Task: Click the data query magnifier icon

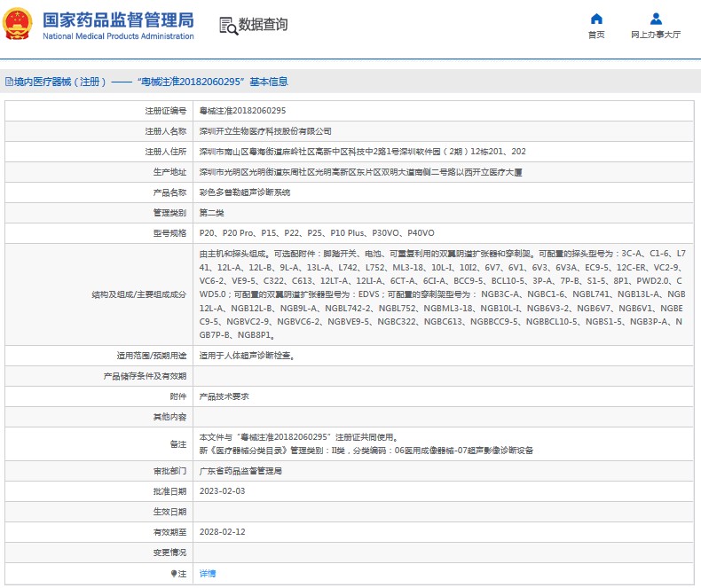Action: click(228, 26)
